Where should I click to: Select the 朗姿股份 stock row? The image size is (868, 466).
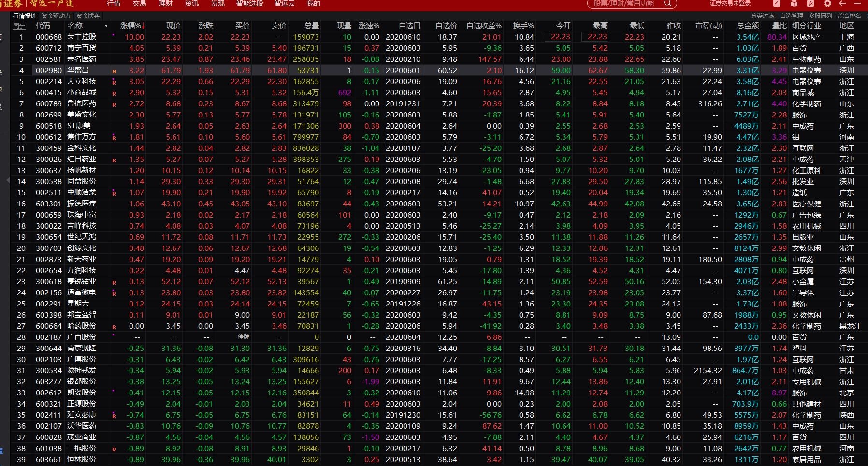coord(439,393)
